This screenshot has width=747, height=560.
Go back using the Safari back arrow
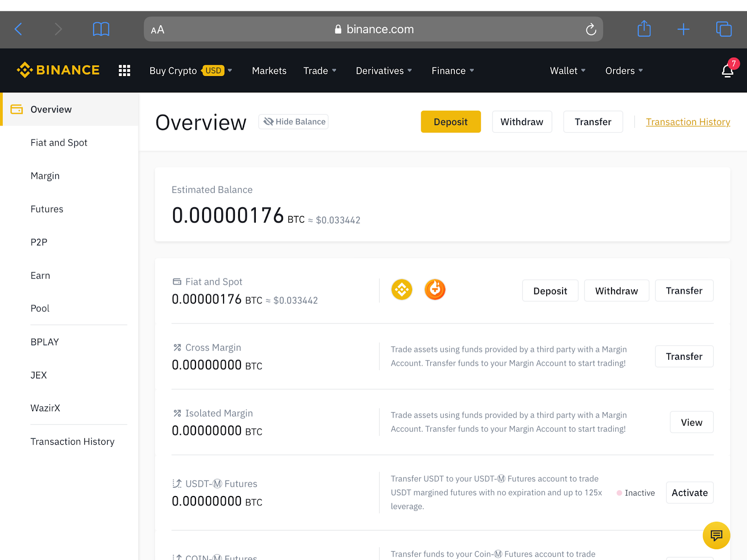pos(19,29)
